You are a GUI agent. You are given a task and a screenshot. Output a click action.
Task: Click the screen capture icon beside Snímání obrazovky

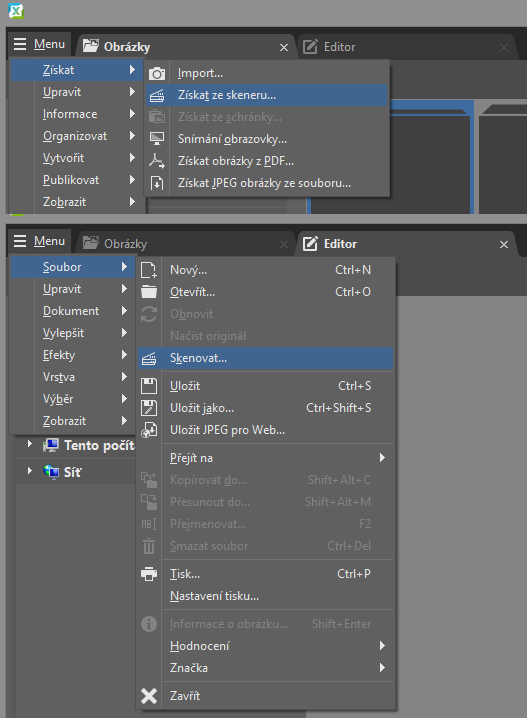(157, 139)
